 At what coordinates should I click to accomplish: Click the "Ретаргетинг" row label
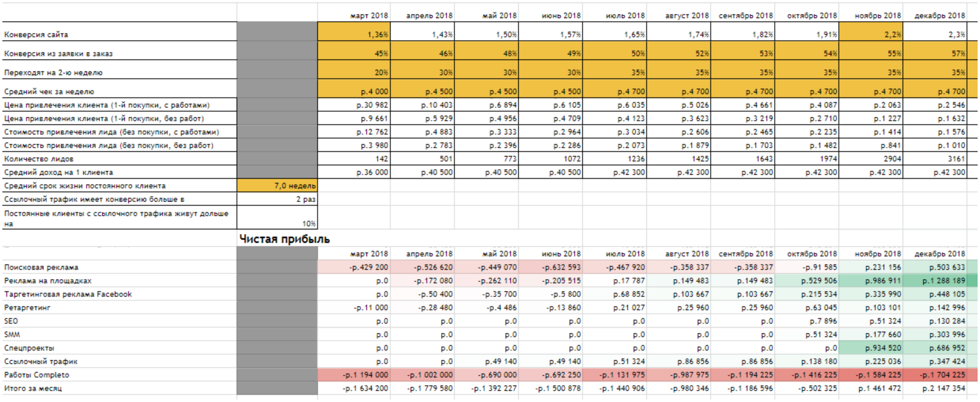[x=27, y=307]
